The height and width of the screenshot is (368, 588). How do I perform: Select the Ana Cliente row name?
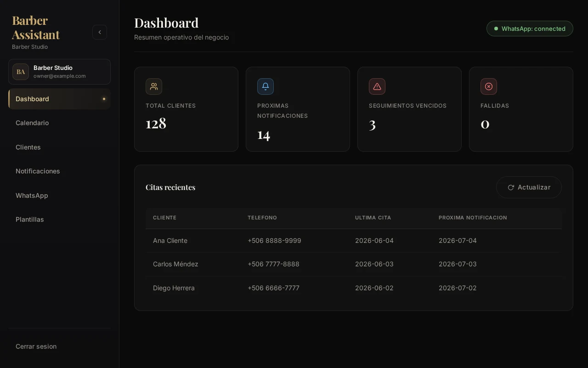pyautogui.click(x=170, y=241)
